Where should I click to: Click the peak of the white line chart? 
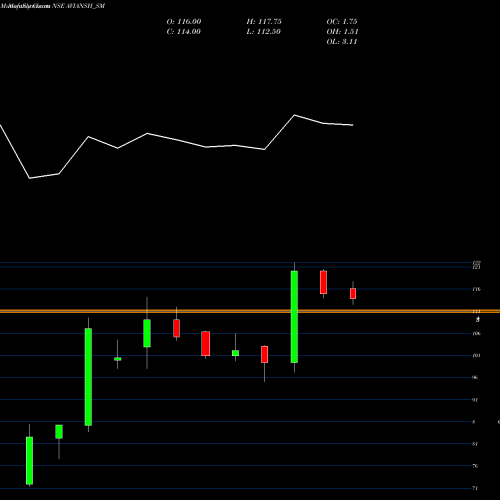pos(294,115)
